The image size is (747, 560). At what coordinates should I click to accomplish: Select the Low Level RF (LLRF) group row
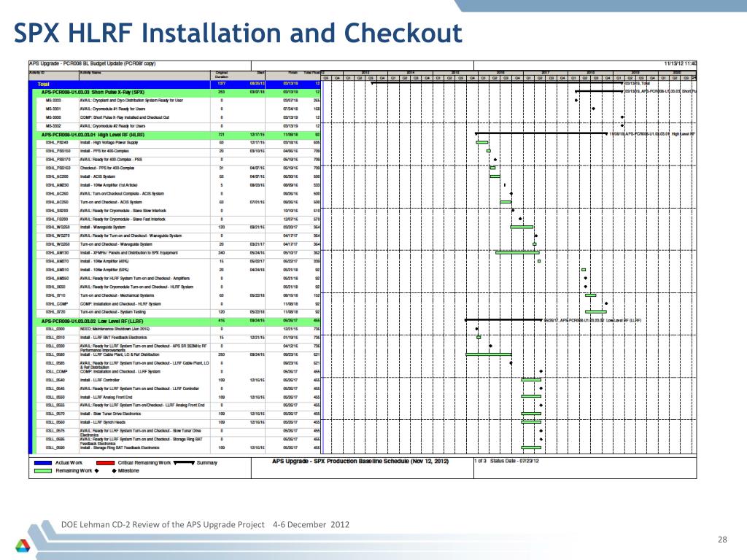coord(178,321)
